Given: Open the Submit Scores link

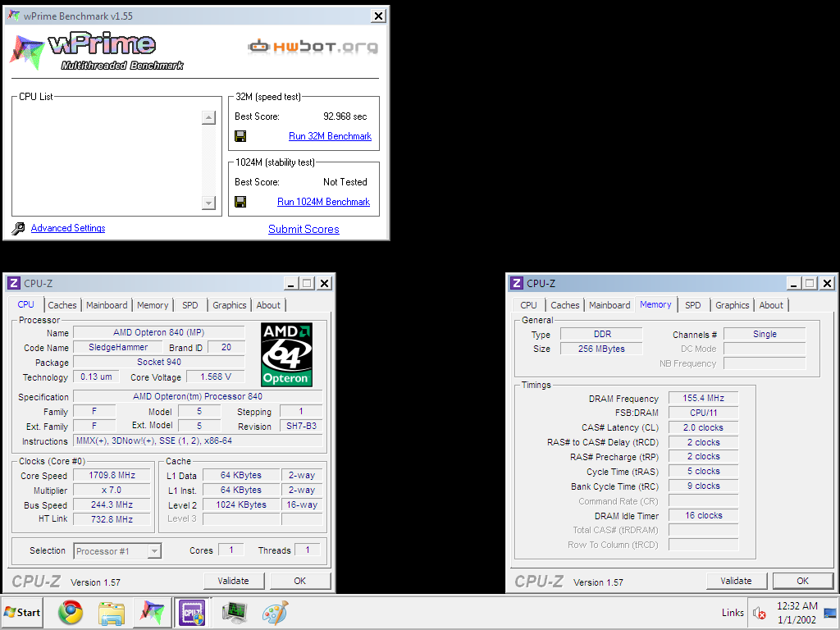Looking at the screenshot, I should click(304, 230).
